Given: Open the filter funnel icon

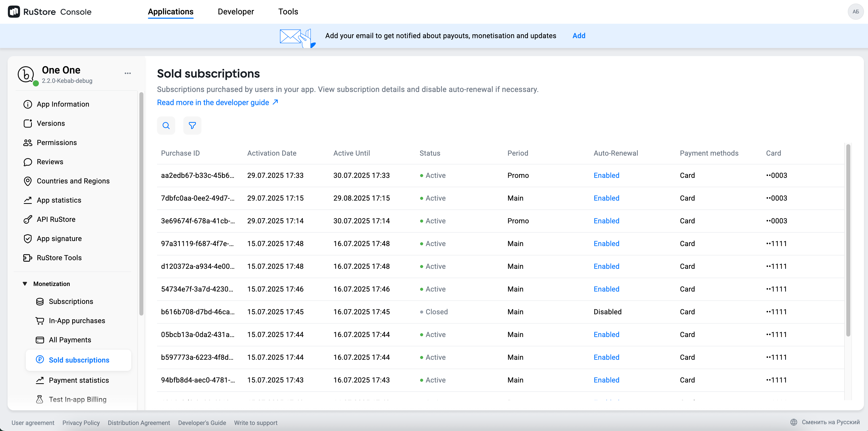Looking at the screenshot, I should [192, 126].
